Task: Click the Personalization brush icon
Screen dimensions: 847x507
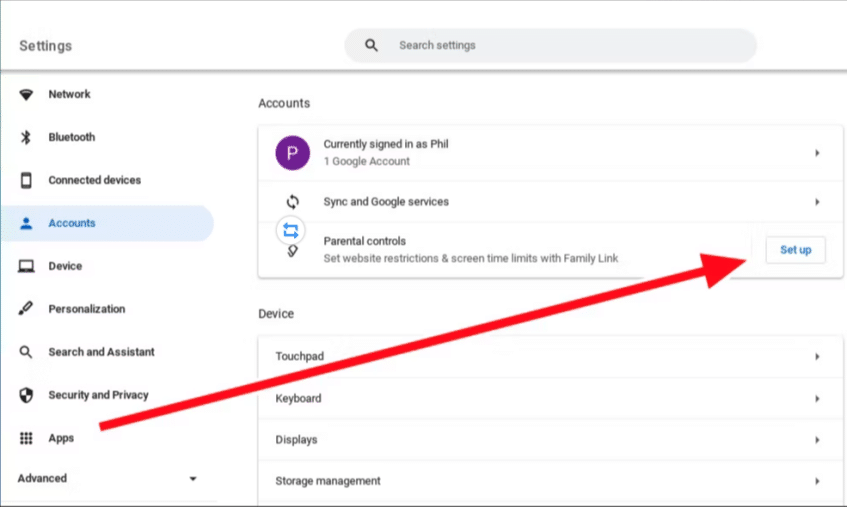Action: (26, 310)
